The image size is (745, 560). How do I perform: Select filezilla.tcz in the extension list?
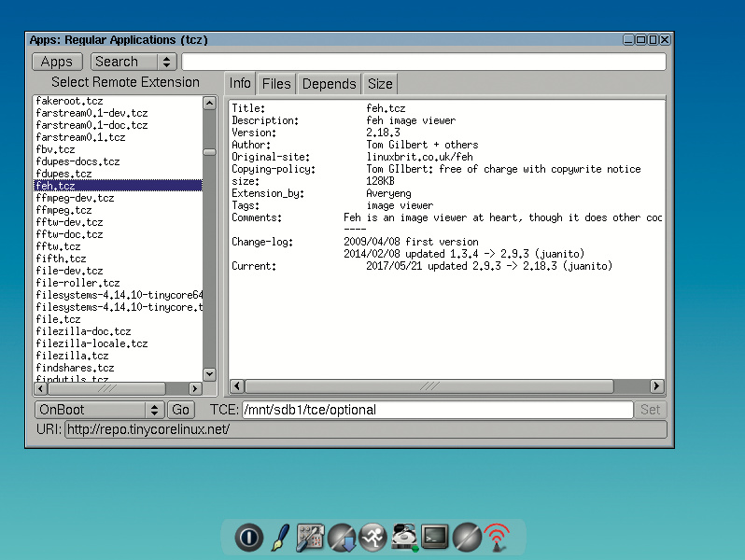pyautogui.click(x=72, y=356)
